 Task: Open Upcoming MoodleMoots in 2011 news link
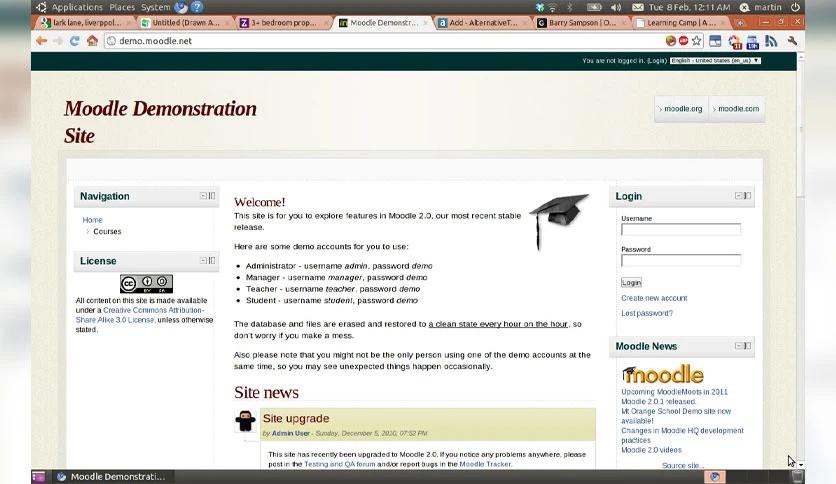(x=674, y=392)
